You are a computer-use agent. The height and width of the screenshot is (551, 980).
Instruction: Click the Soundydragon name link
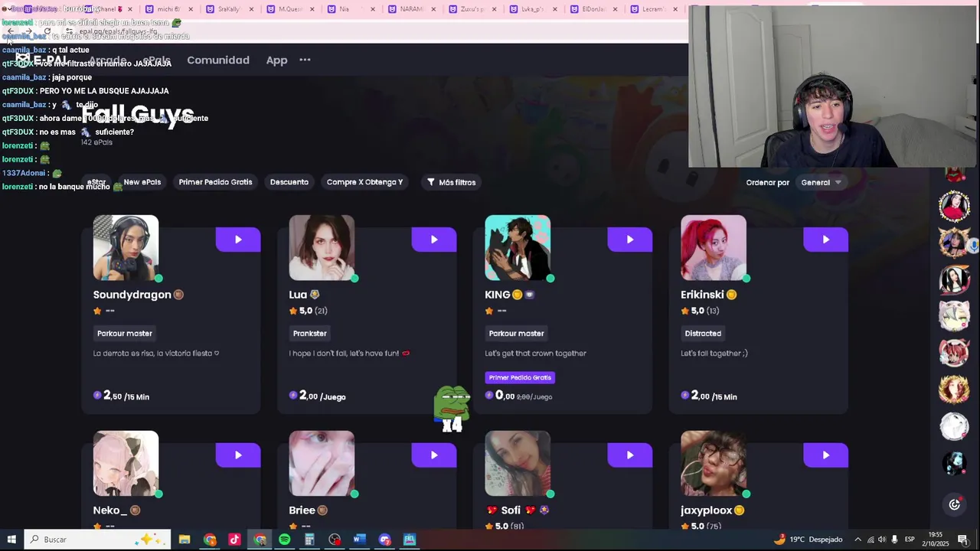pyautogui.click(x=132, y=295)
